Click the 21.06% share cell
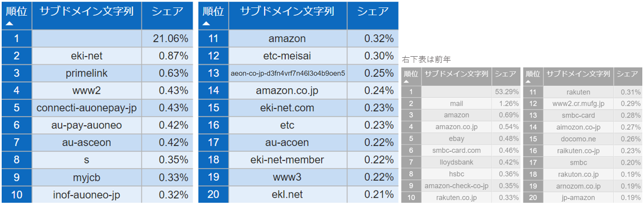 (167, 39)
